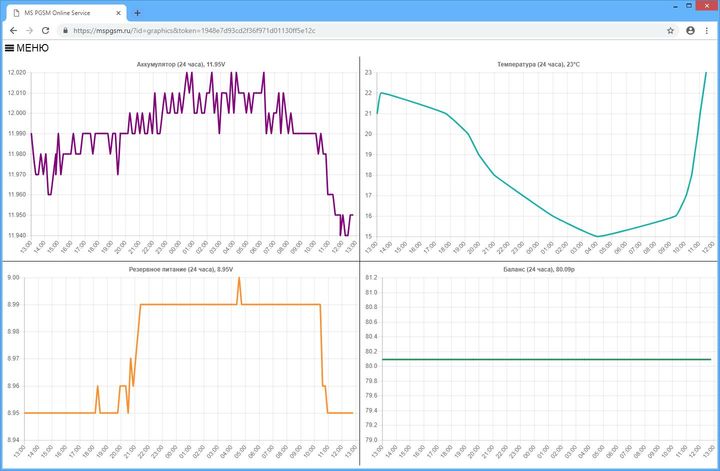Open the browser profile avatar icon
This screenshot has height=471, width=720.
coord(690,31)
